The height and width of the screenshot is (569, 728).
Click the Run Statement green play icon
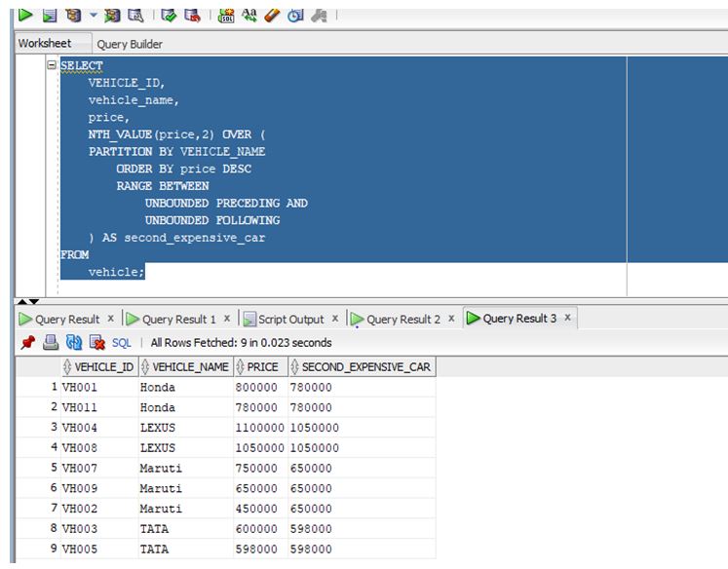[25, 15]
